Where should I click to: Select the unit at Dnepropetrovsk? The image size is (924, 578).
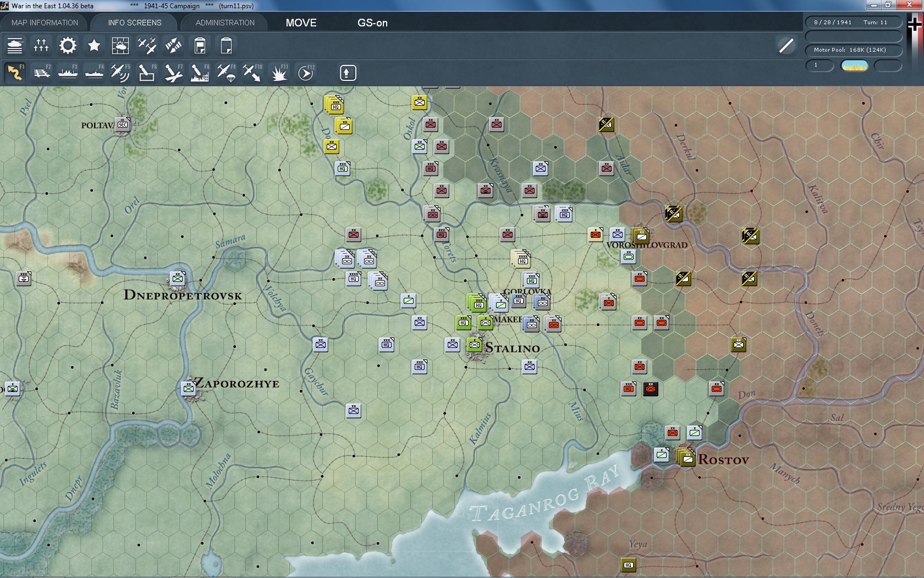coord(178,279)
